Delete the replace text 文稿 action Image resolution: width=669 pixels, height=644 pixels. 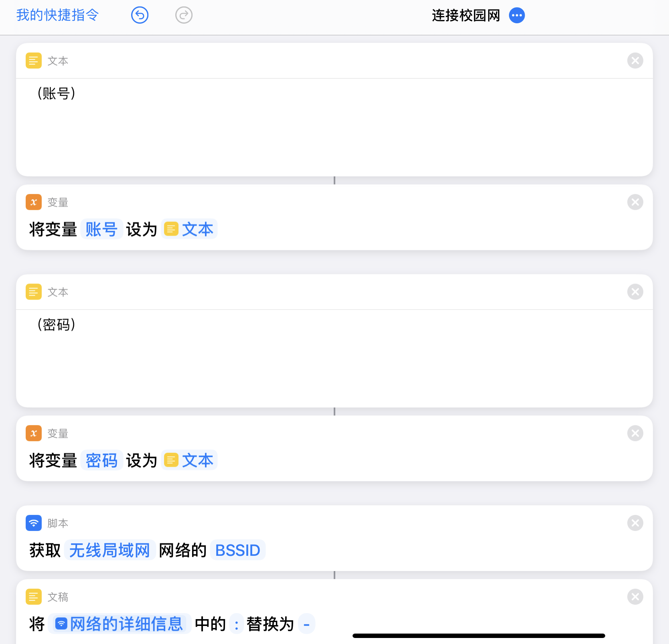[x=635, y=597]
